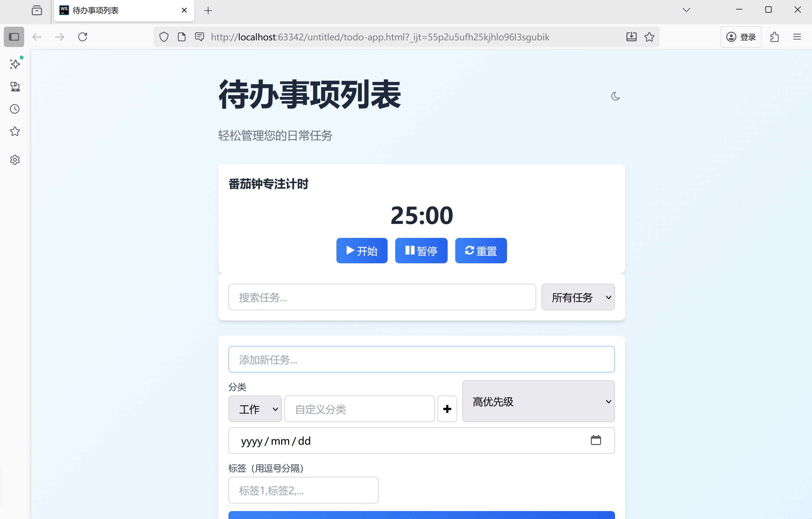Reset the timer with 重置 button
Screen dimensions: 812x519
(x=481, y=251)
